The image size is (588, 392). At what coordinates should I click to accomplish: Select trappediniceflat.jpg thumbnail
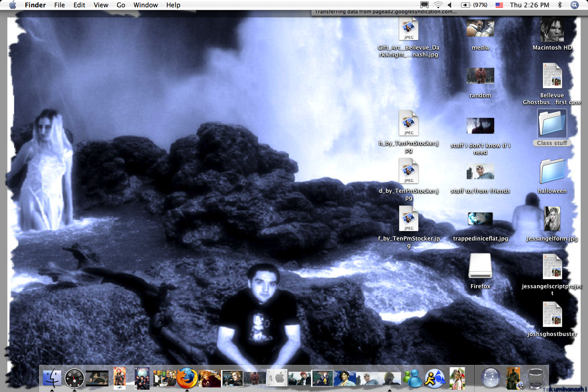click(480, 219)
